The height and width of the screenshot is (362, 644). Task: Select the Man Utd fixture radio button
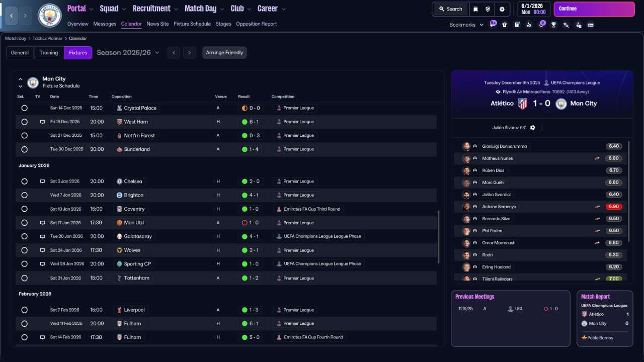pos(24,223)
